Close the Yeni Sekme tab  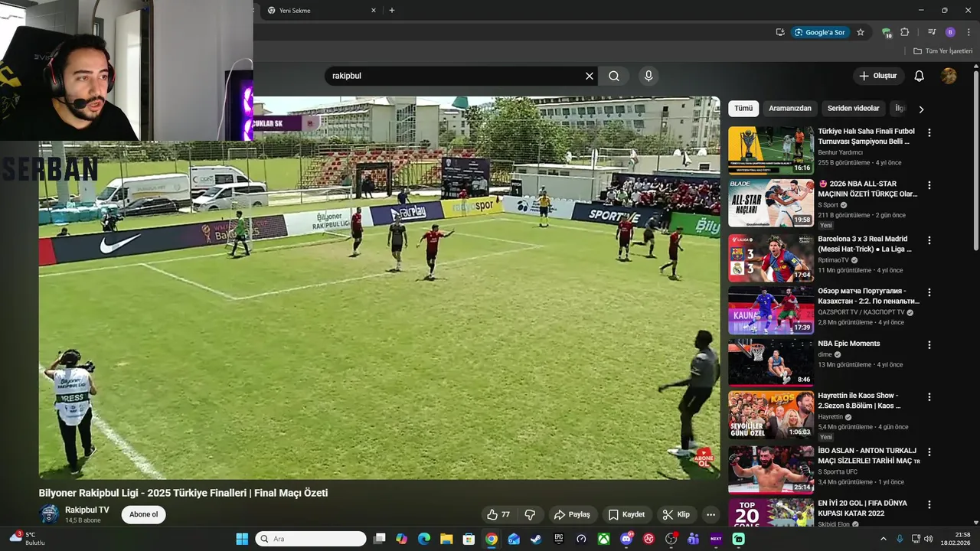point(374,11)
